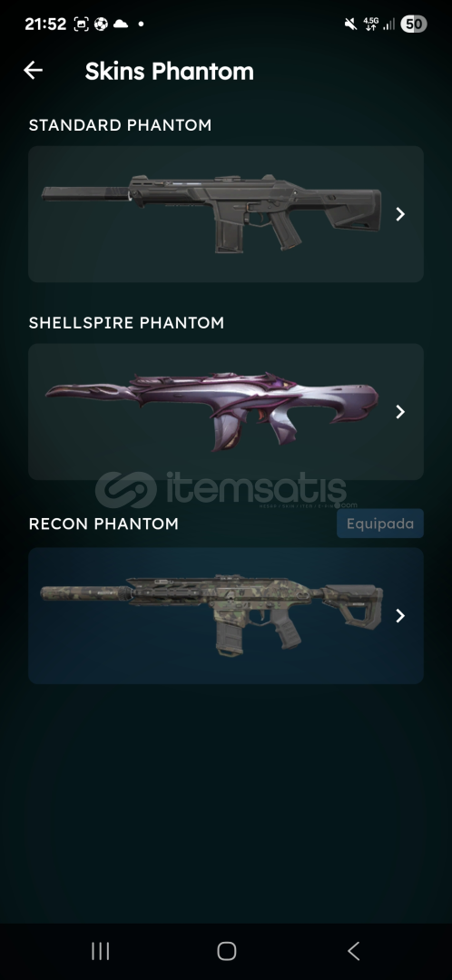The width and height of the screenshot is (452, 980).
Task: Tap the soccer ball notification icon
Action: (101, 24)
